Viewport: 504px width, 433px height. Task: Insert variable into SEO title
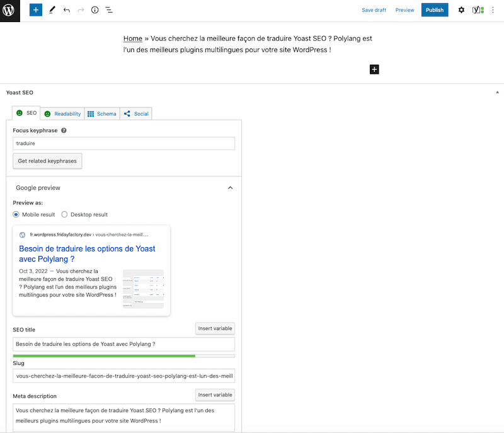coord(215,328)
